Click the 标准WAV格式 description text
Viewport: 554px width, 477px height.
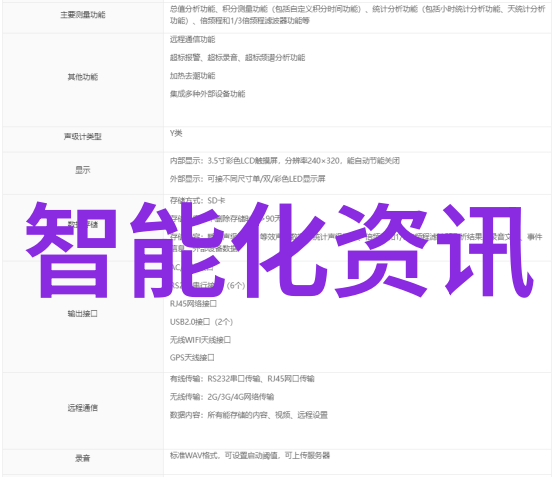(250, 455)
